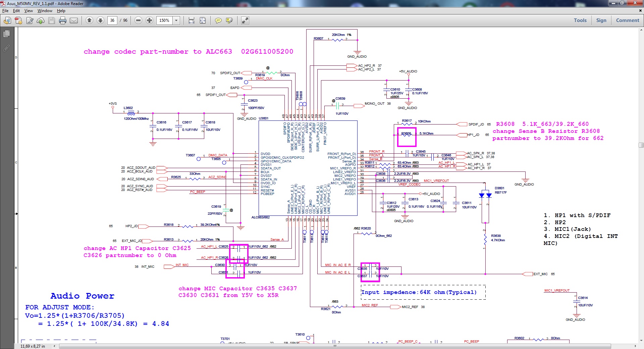Select the highlight text tool
Screen dimensions: 644x349
pos(229,20)
